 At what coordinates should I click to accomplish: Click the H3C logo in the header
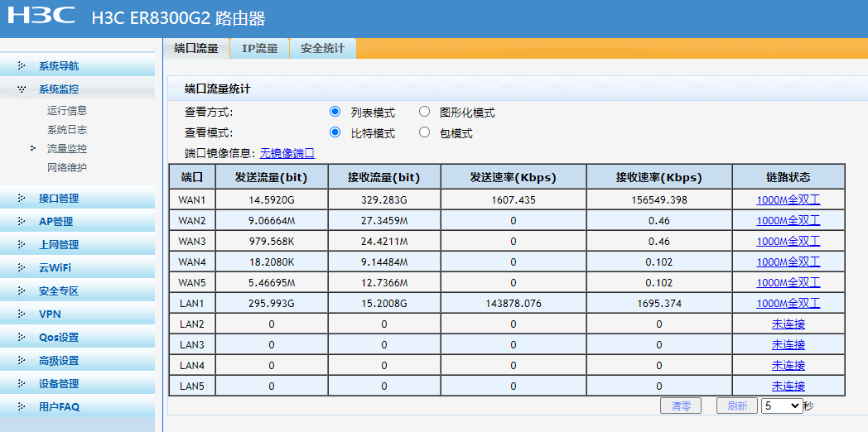point(41,16)
